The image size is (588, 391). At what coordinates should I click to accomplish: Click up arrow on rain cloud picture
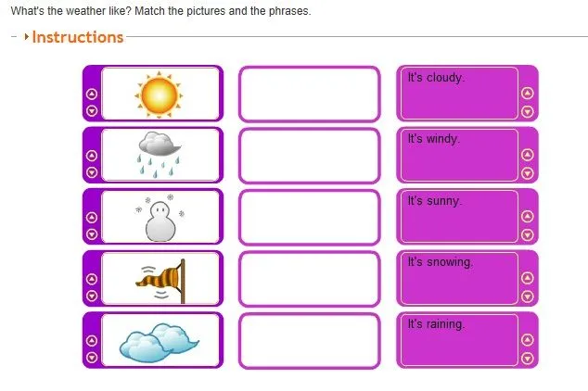click(92, 156)
